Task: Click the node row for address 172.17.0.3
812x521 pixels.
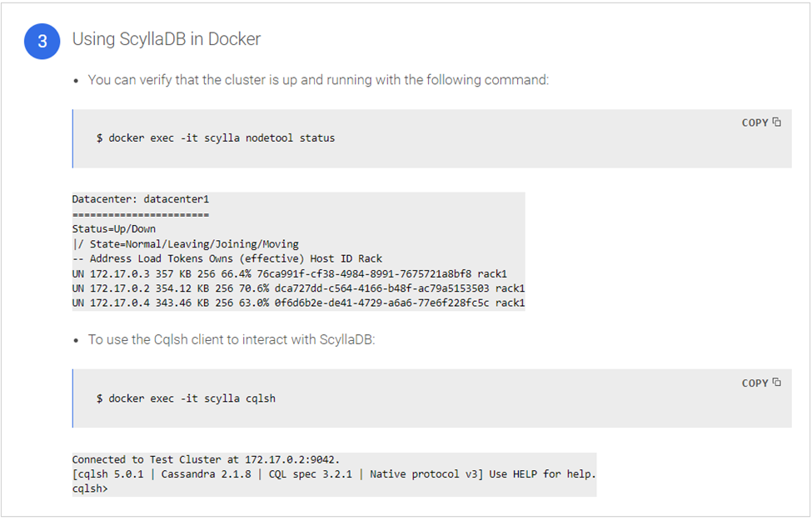Action: (x=289, y=273)
